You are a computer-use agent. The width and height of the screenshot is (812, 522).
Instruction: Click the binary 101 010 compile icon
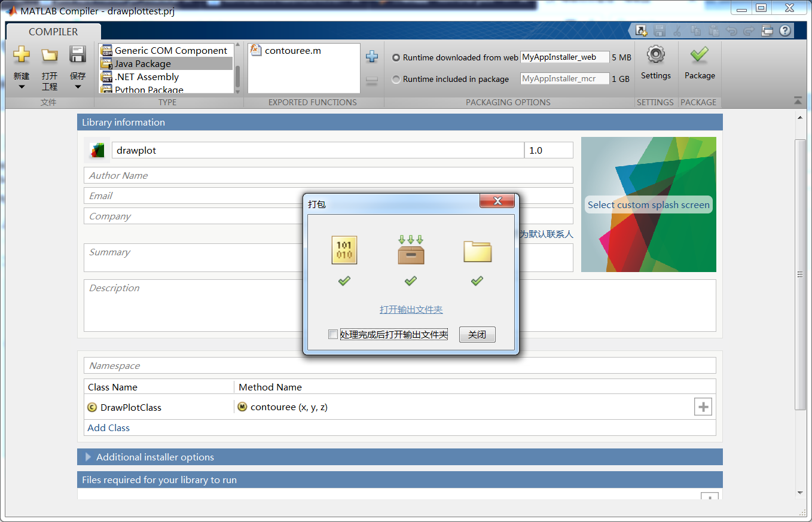click(x=344, y=250)
